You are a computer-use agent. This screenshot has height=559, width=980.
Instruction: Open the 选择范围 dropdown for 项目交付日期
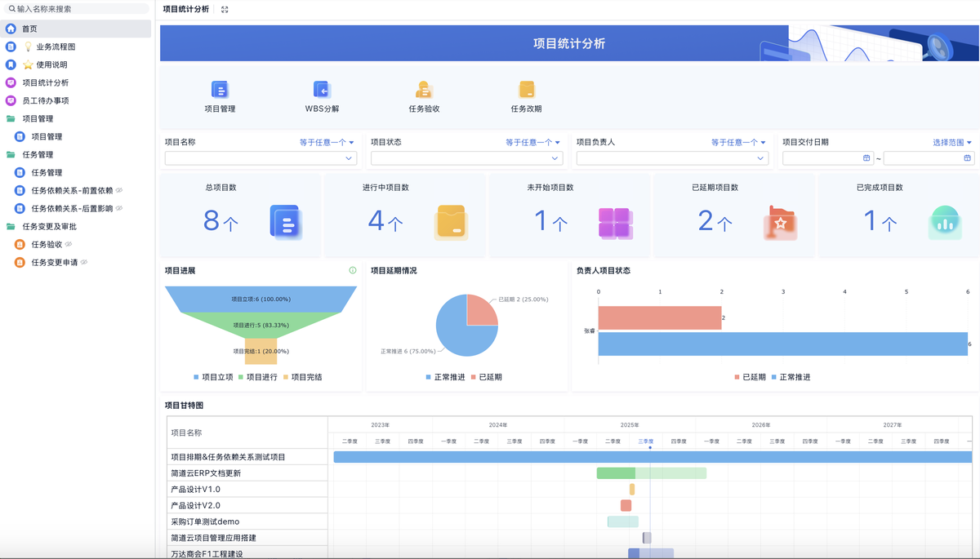coord(947,141)
